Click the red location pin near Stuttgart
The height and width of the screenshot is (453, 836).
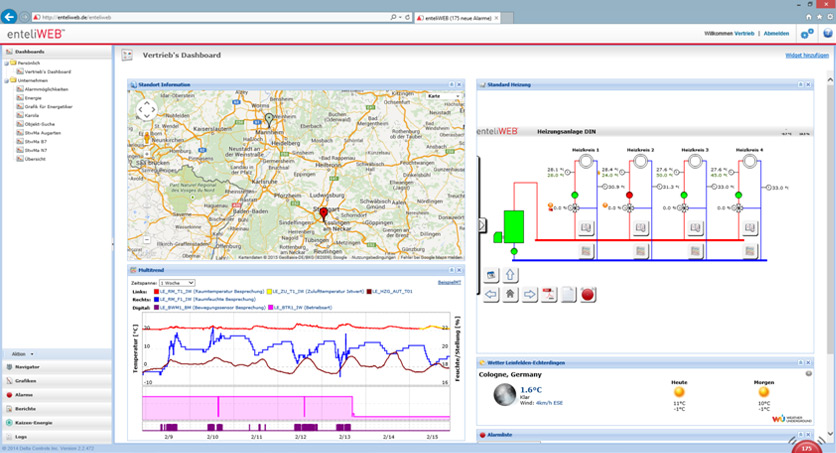click(x=323, y=214)
